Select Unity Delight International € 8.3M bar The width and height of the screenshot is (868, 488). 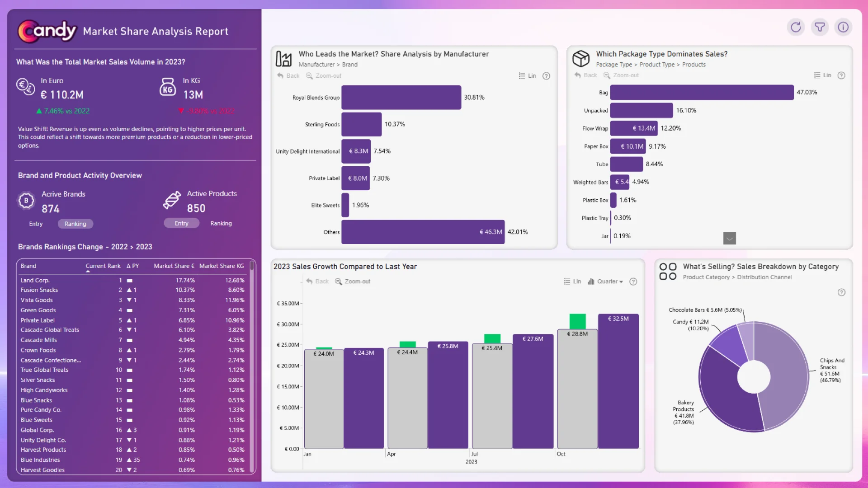point(356,151)
